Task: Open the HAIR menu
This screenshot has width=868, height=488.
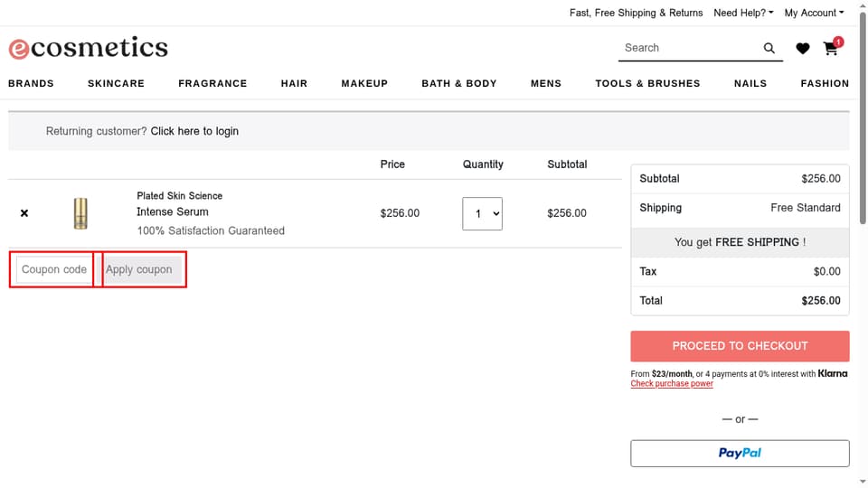Action: click(x=294, y=83)
